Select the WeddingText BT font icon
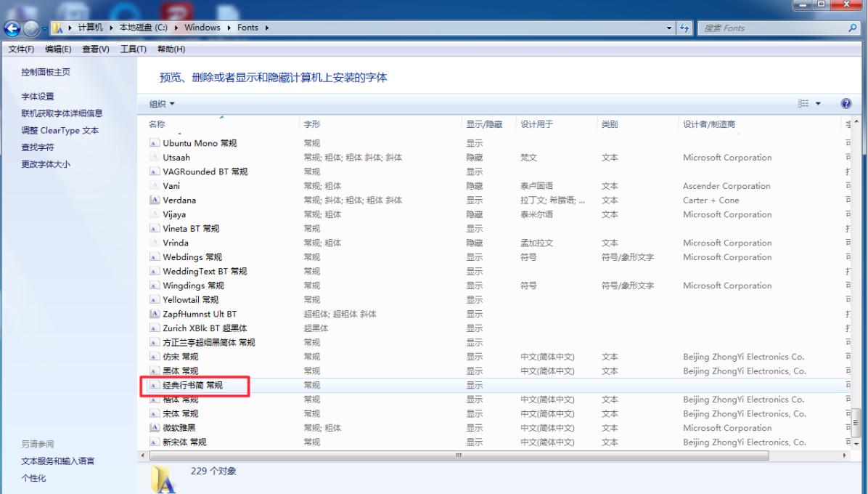Viewport: 868px width, 494px height. pos(155,272)
